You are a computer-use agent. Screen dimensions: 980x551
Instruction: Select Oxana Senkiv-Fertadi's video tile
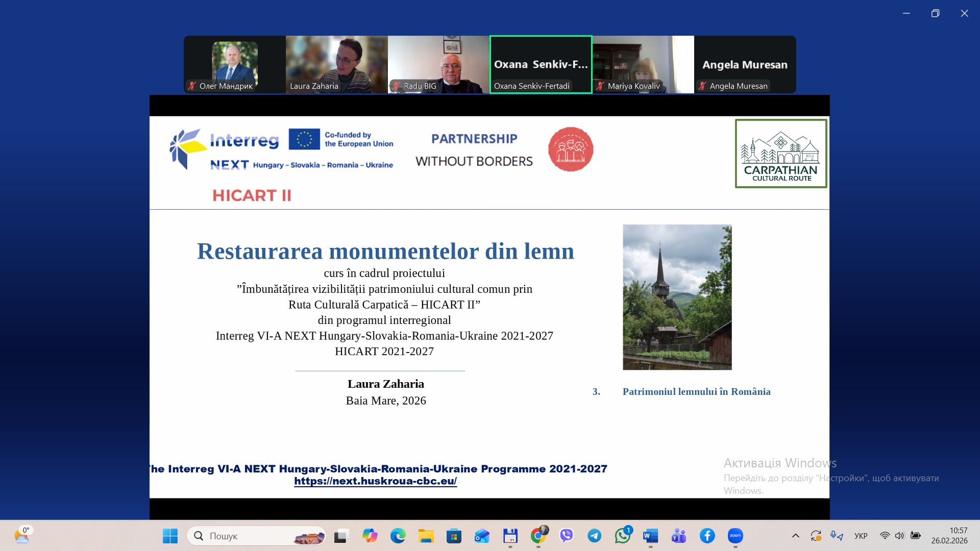541,64
